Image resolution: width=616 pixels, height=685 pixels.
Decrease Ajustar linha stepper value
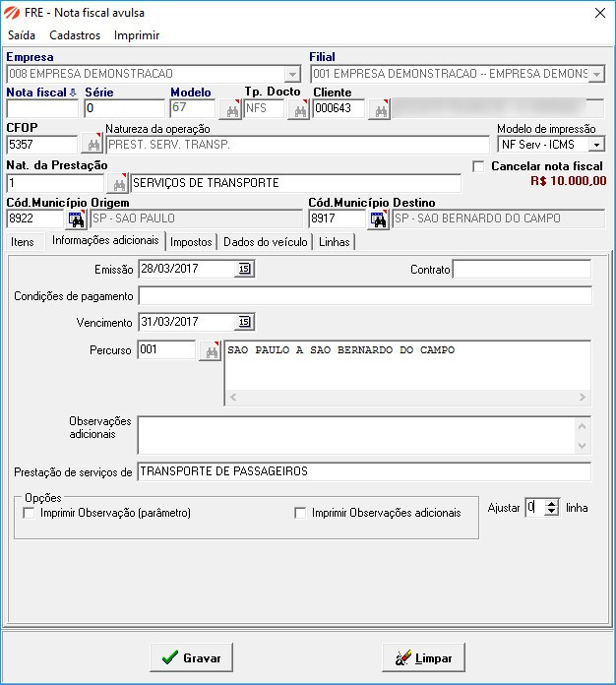pyautogui.click(x=552, y=512)
